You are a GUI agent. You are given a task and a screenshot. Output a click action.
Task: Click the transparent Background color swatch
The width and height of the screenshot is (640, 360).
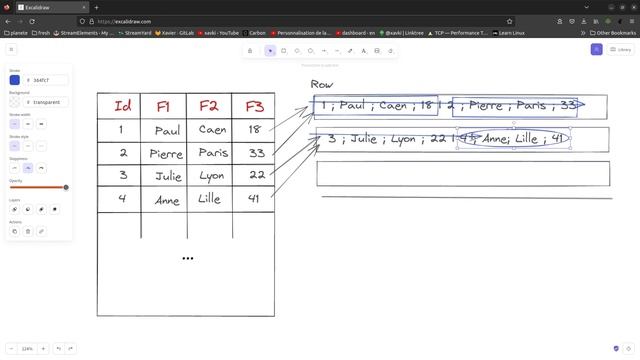15,102
